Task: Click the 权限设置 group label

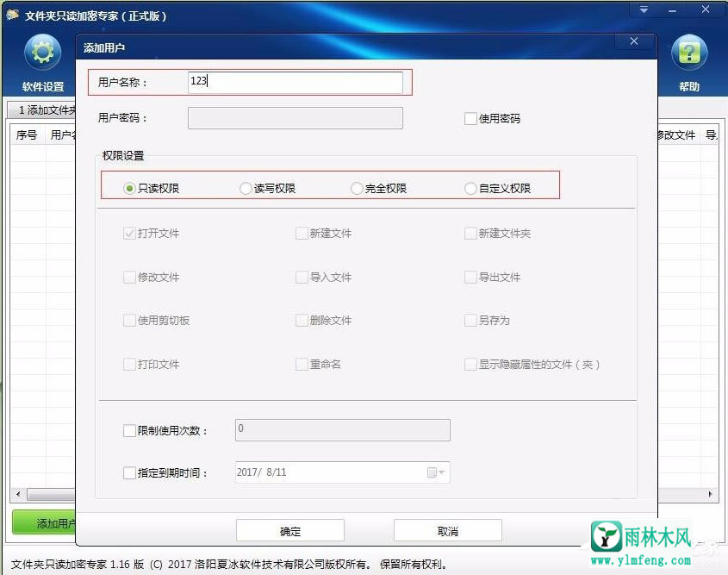Action: (123, 156)
